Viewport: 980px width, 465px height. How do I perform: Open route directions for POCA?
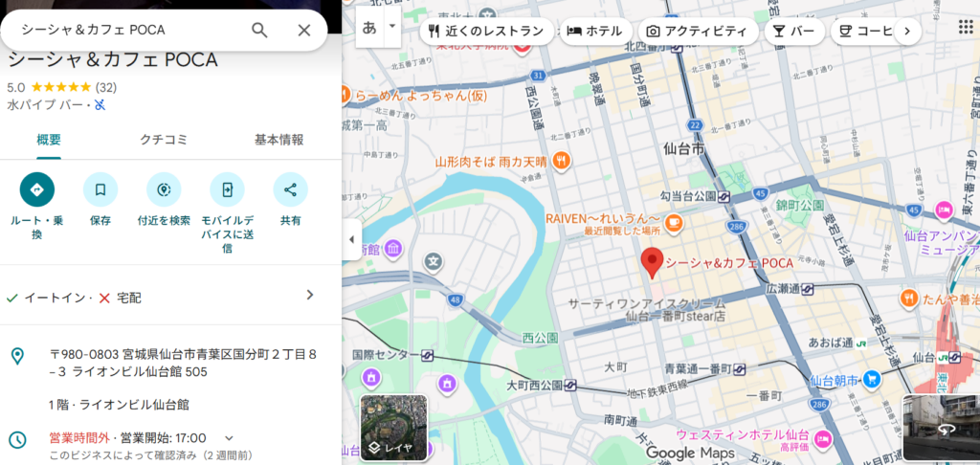[37, 189]
